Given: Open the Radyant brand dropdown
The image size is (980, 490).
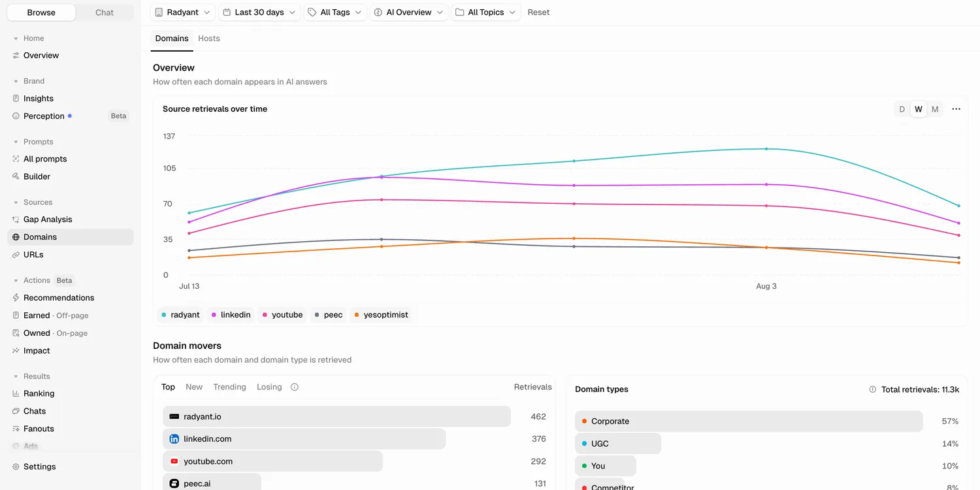Looking at the screenshot, I should tap(183, 12).
